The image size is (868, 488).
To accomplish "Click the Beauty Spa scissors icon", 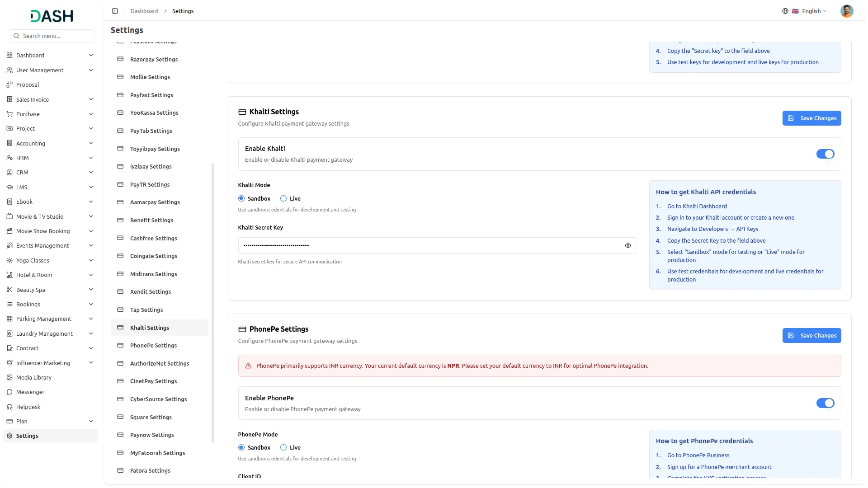I will (9, 290).
